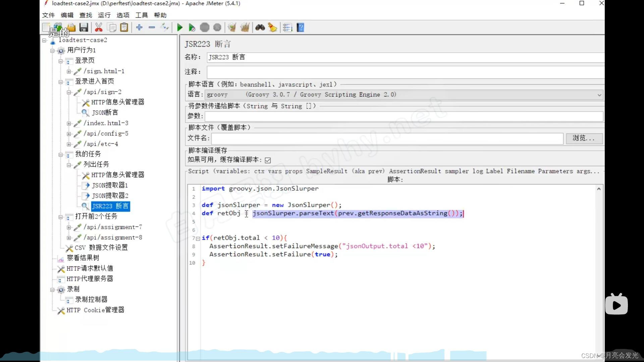Click the 名称 input field

(405, 57)
